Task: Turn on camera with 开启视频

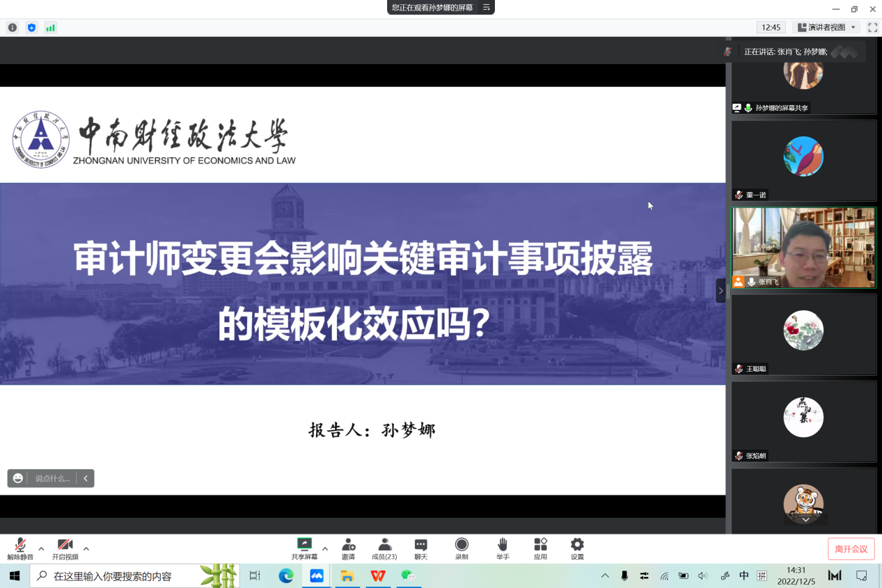Action: coord(65,545)
